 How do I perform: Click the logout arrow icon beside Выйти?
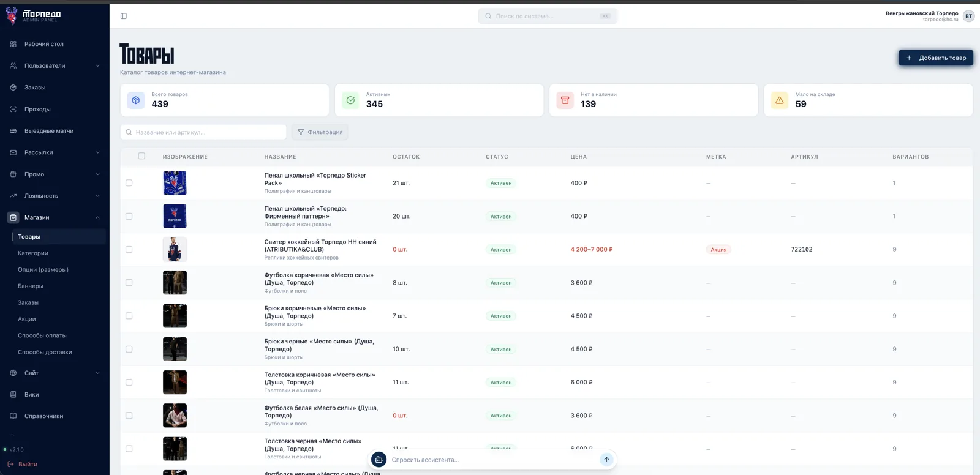pyautogui.click(x=10, y=464)
